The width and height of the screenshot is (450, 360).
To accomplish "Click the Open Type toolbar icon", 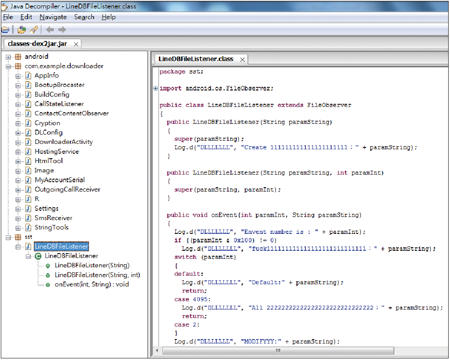I will pyautogui.click(x=22, y=30).
